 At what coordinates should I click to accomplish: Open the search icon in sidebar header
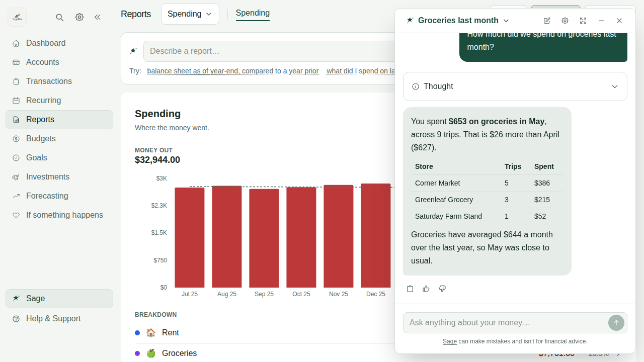coord(60,18)
